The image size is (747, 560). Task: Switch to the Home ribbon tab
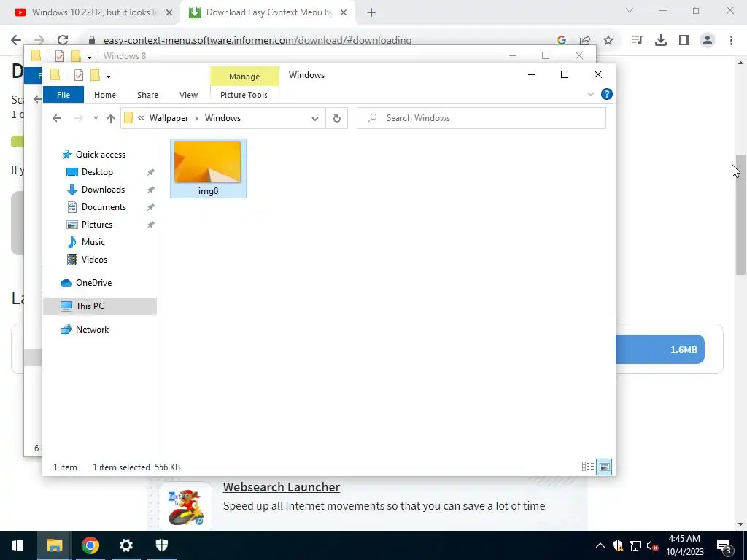click(105, 95)
